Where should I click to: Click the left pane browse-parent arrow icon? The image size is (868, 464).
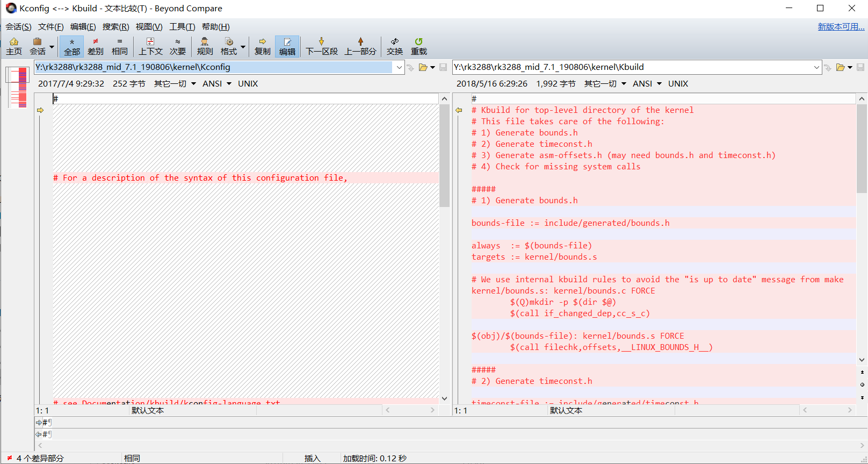coord(410,67)
